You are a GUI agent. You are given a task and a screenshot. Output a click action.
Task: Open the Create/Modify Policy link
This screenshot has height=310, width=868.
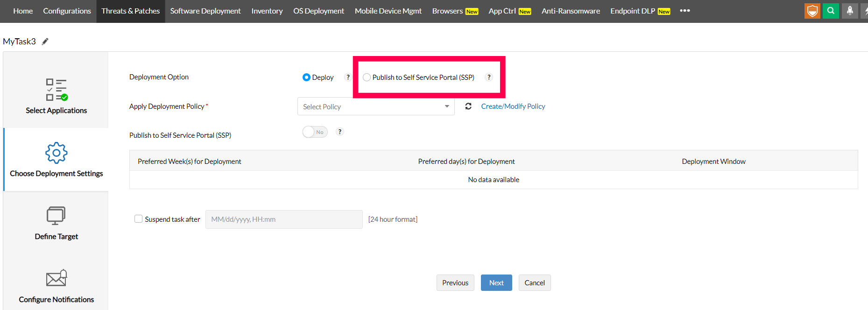[513, 106]
